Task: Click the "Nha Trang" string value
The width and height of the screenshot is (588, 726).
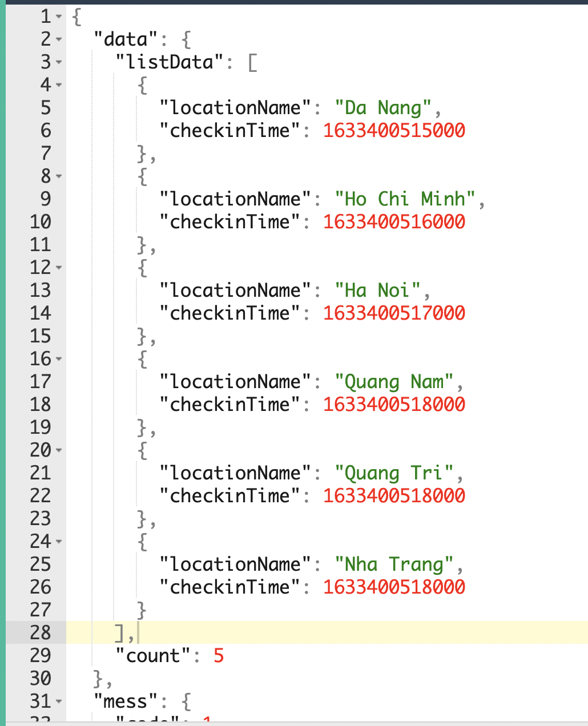Action: coord(394,564)
